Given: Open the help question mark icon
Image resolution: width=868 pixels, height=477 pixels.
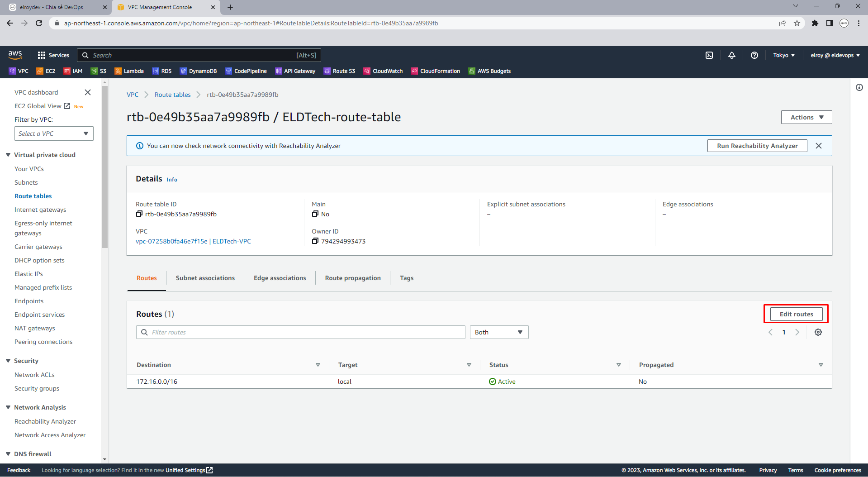Looking at the screenshot, I should (754, 55).
